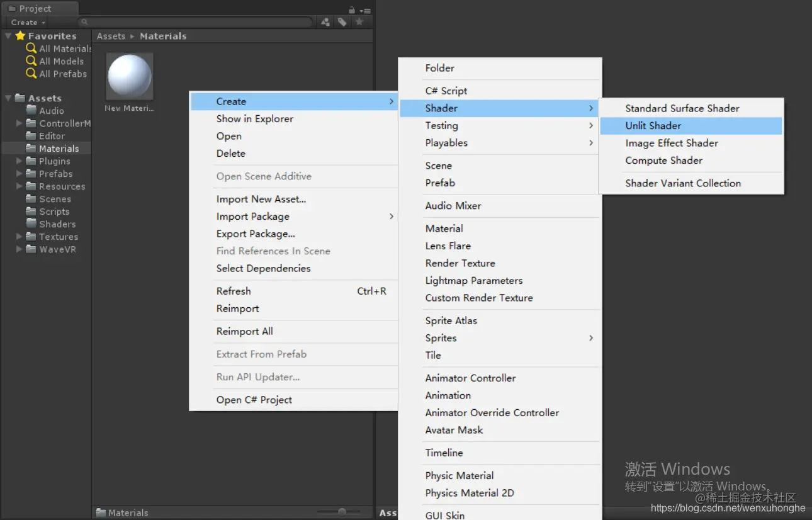Image resolution: width=812 pixels, height=520 pixels.
Task: Open Import Package submenu
Action: pos(294,216)
